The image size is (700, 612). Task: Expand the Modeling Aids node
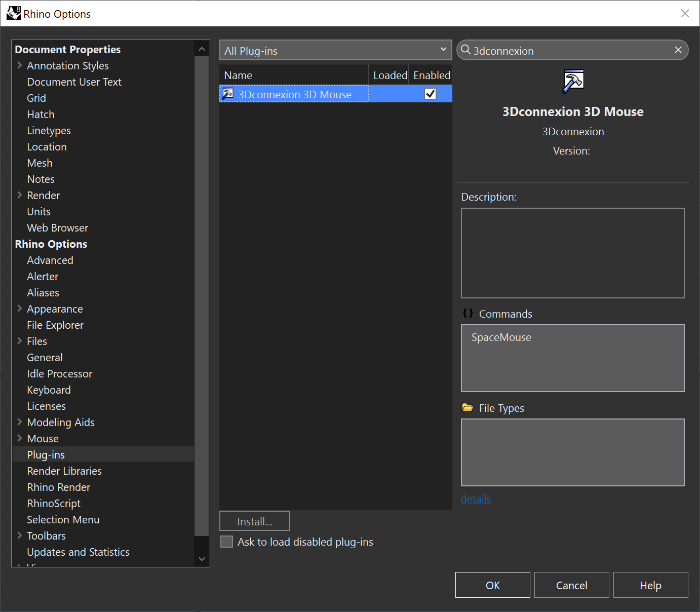click(x=20, y=422)
